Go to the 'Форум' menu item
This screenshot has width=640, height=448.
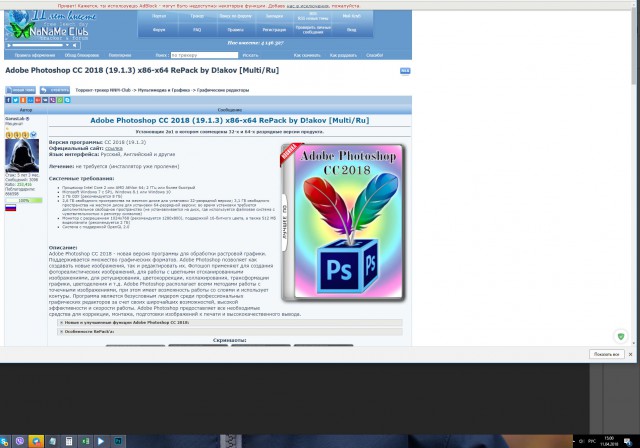pyautogui.click(x=159, y=30)
